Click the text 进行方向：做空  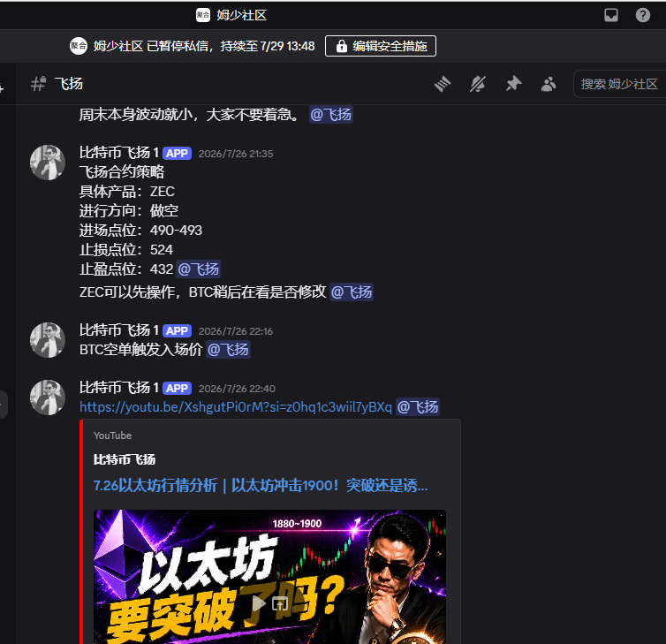pos(129,211)
